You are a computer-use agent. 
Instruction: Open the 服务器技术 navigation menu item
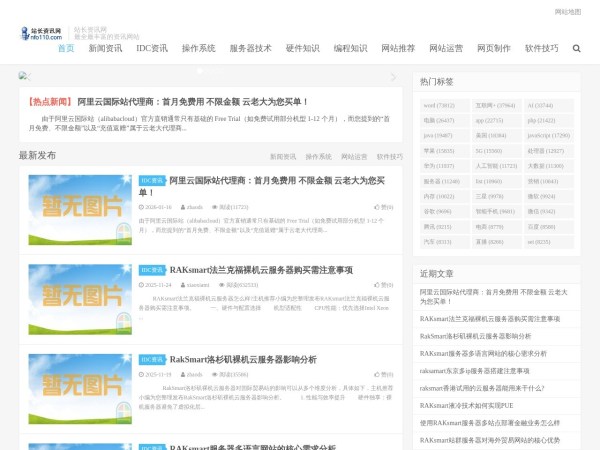250,48
